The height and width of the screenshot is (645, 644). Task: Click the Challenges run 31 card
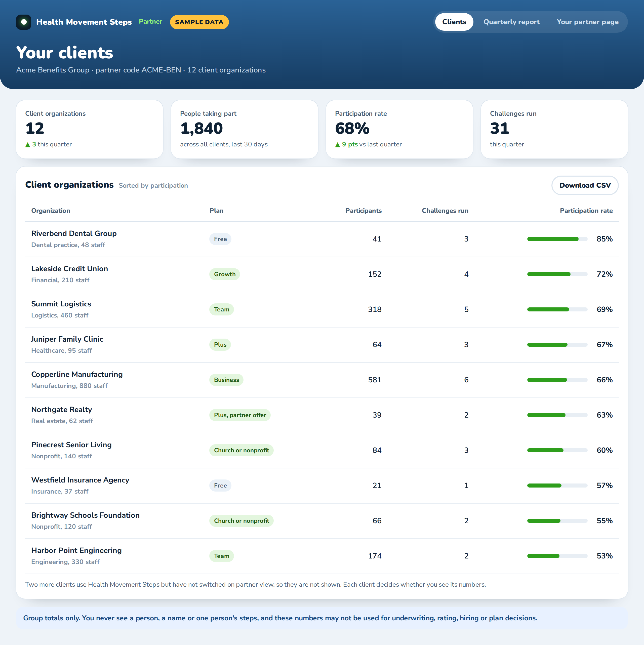point(554,130)
